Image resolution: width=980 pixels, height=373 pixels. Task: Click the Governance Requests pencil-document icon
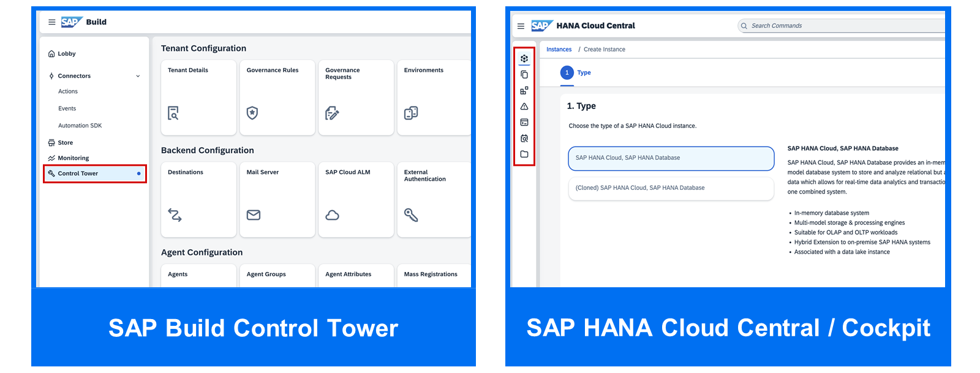332,113
